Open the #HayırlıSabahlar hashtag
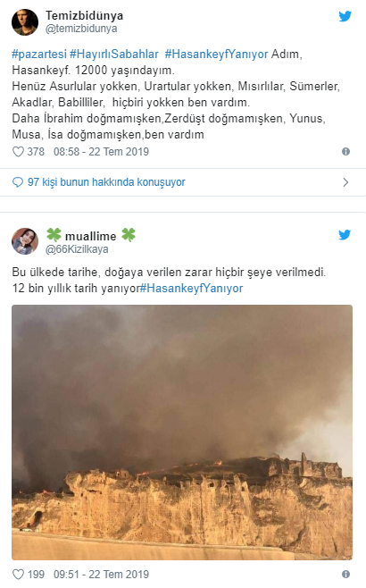The image size is (366, 588). coord(114,55)
